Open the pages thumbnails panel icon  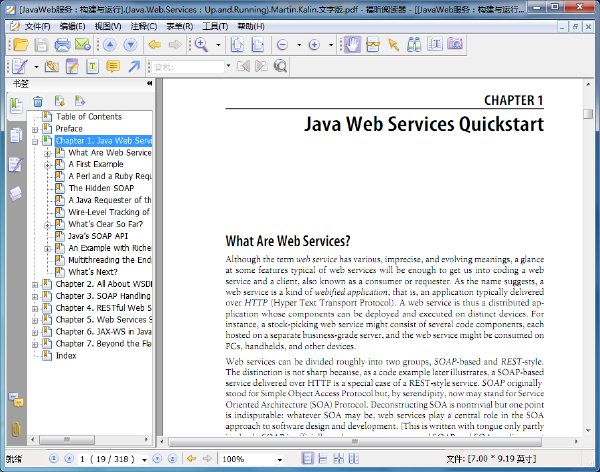tap(16, 136)
